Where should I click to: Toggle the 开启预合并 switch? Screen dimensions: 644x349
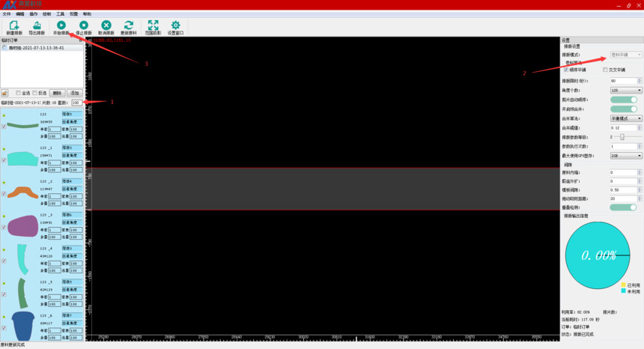coord(624,109)
